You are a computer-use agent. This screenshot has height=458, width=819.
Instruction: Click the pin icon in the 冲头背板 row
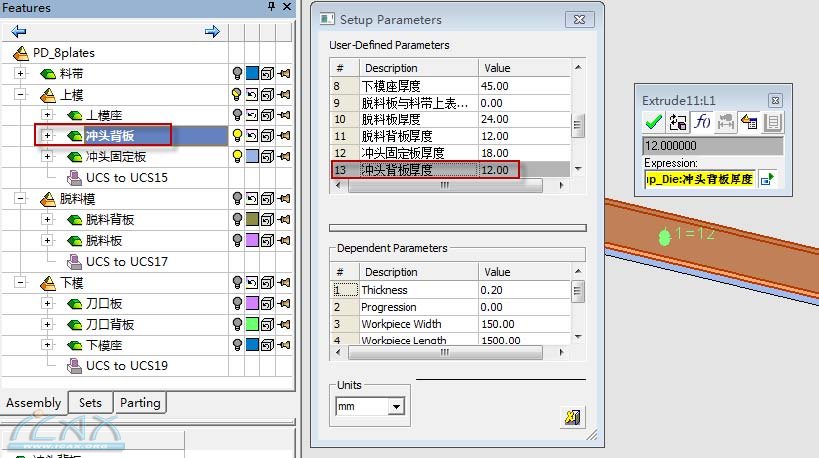284,136
